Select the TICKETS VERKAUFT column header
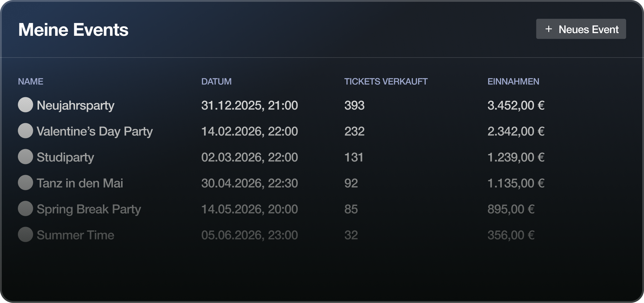Image resolution: width=644 pixels, height=303 pixels. click(386, 81)
